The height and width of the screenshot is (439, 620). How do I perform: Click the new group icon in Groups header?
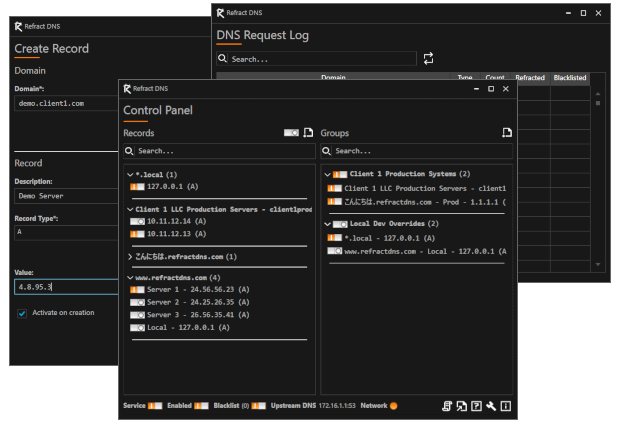click(x=507, y=132)
